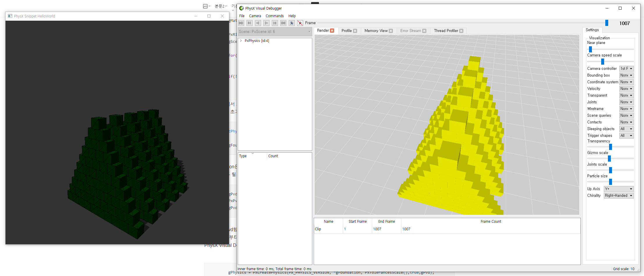Click the Frame Count column header
This screenshot has height=276, width=644.
pos(491,222)
